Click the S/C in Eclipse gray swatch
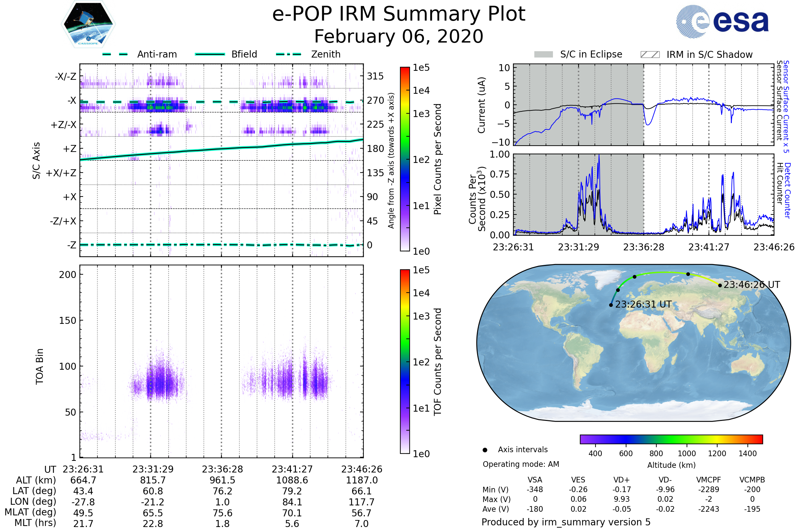 tap(543, 55)
